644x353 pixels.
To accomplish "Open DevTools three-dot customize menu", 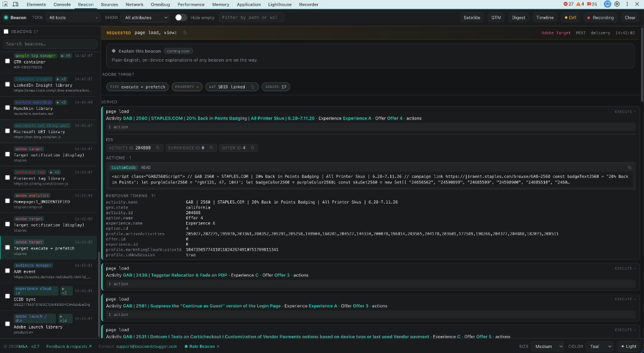I will point(627,4).
